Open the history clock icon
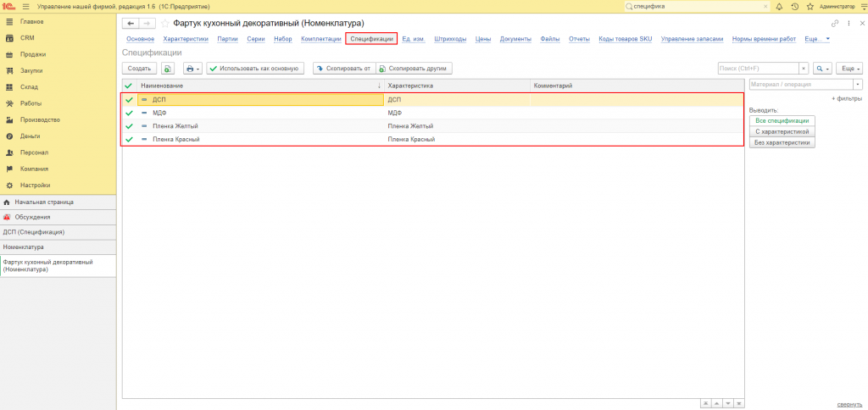The height and width of the screenshot is (410, 868). click(795, 7)
